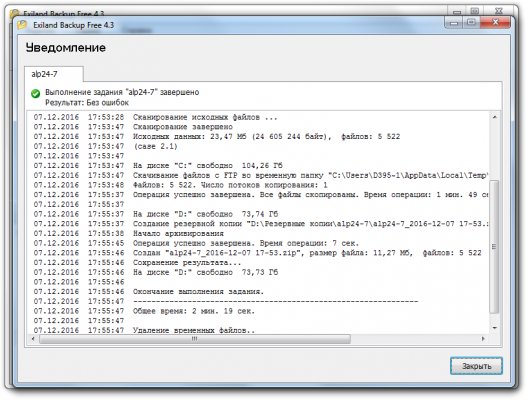This screenshot has width=527, height=400.
Task: Click the 'Результат: Без ошибок' status text
Action: point(87,103)
